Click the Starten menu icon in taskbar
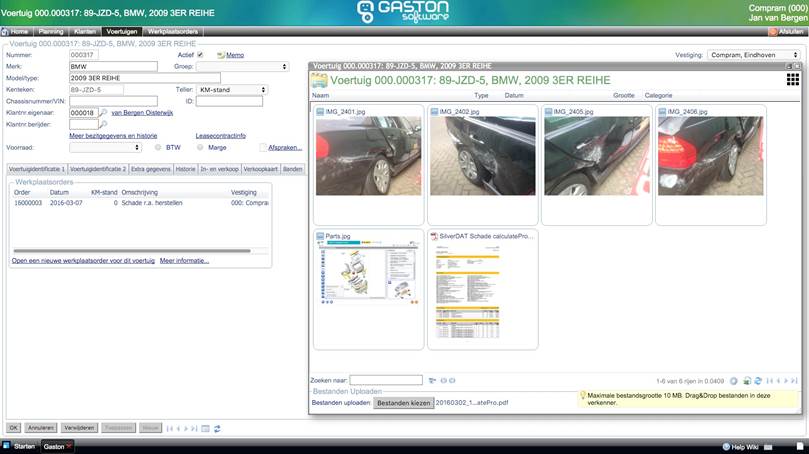This screenshot has height=454, width=809. [6, 445]
